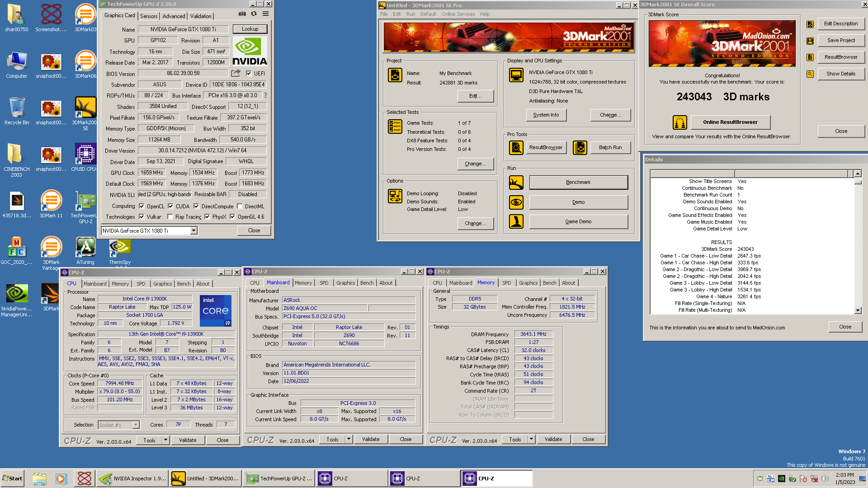Expand Tools dropdown arrow in CPU-Z CPU window
This screenshot has width=868, height=488.
click(165, 440)
